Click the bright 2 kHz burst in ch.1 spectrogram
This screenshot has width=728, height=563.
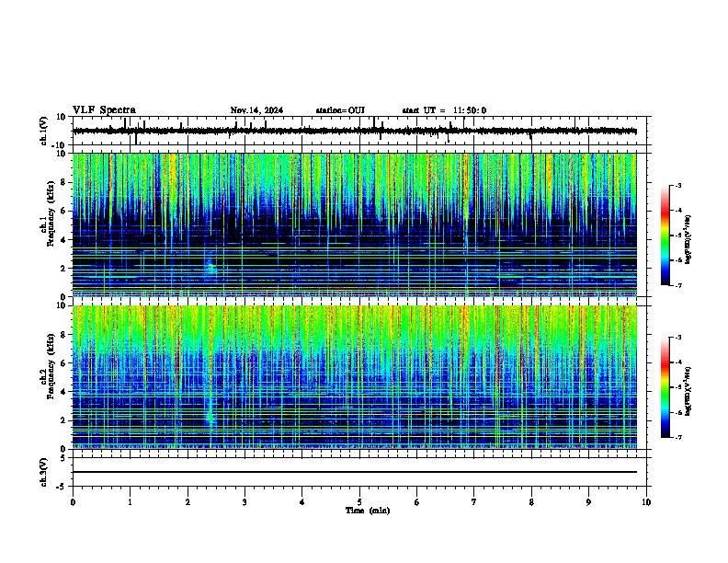point(210,267)
